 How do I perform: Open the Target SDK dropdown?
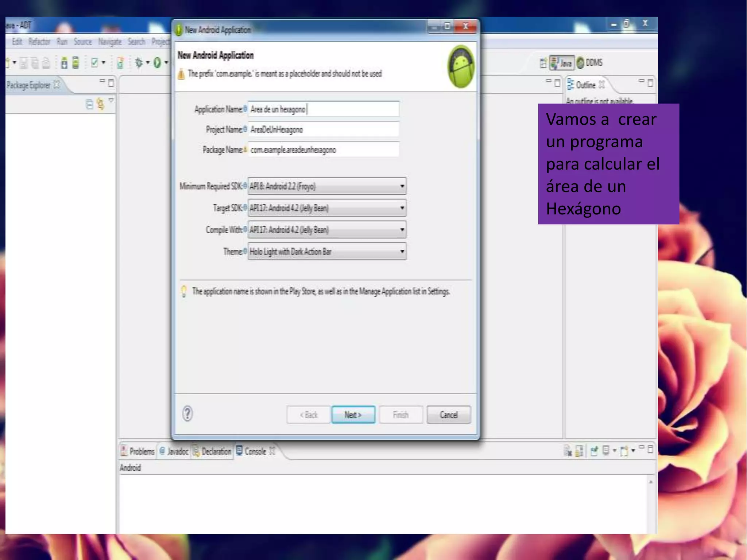click(327, 208)
